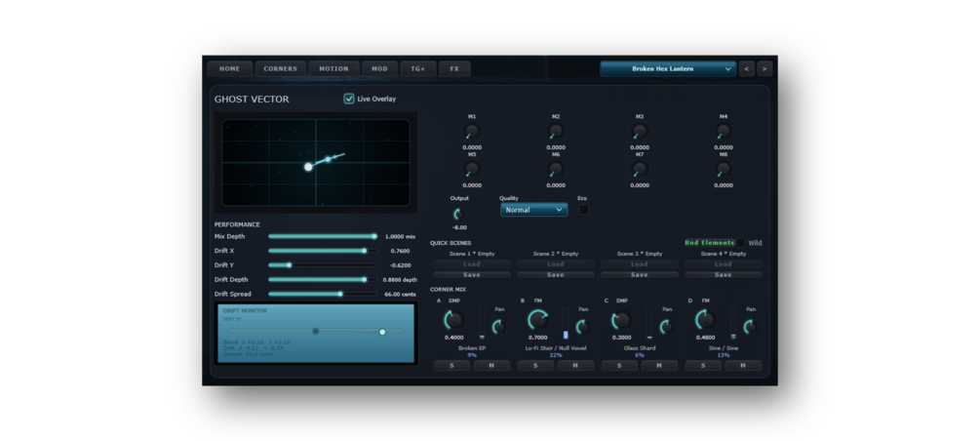The width and height of the screenshot is (980, 441).
Task: Switch to the FX tab
Action: point(454,69)
